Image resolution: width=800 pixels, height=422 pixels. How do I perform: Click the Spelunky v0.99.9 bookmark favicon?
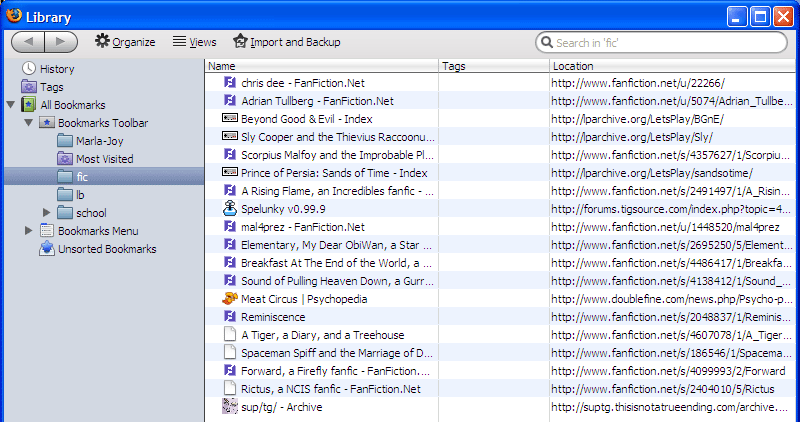pyautogui.click(x=229, y=209)
